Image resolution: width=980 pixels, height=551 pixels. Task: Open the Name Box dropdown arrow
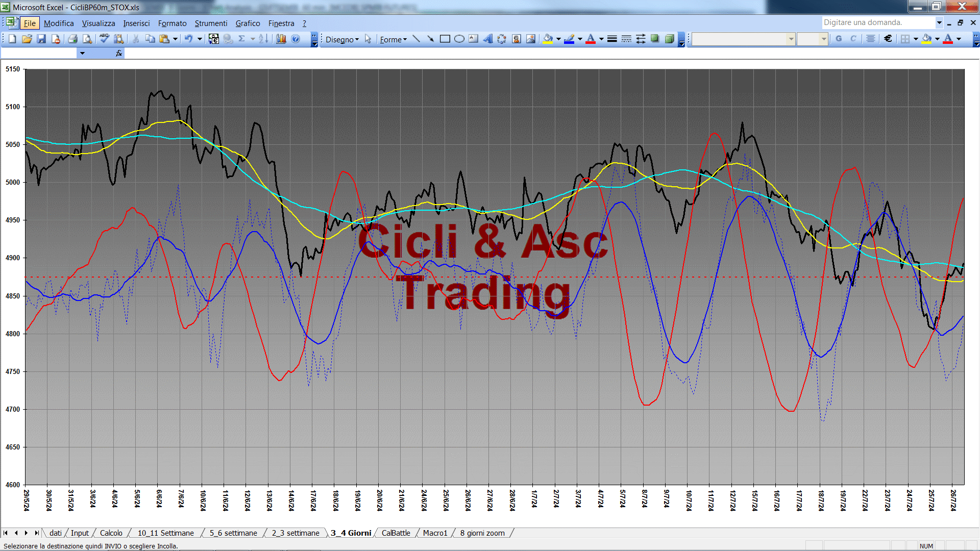(x=82, y=53)
